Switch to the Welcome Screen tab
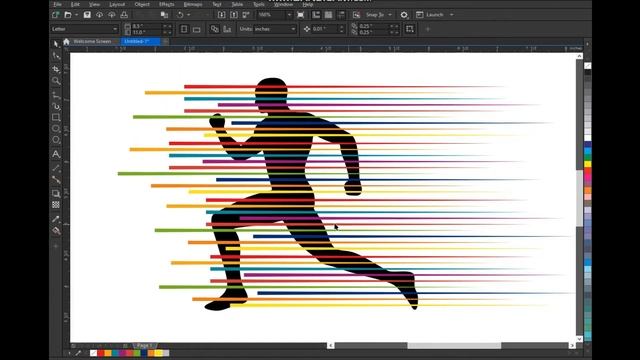This screenshot has height=360, width=640. (x=92, y=41)
